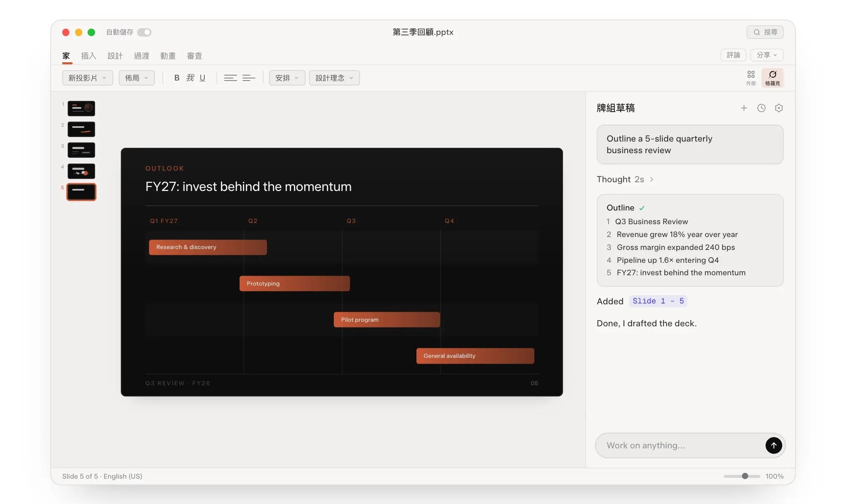
Task: Open the 設計理念 design ideas dropdown
Action: click(334, 78)
